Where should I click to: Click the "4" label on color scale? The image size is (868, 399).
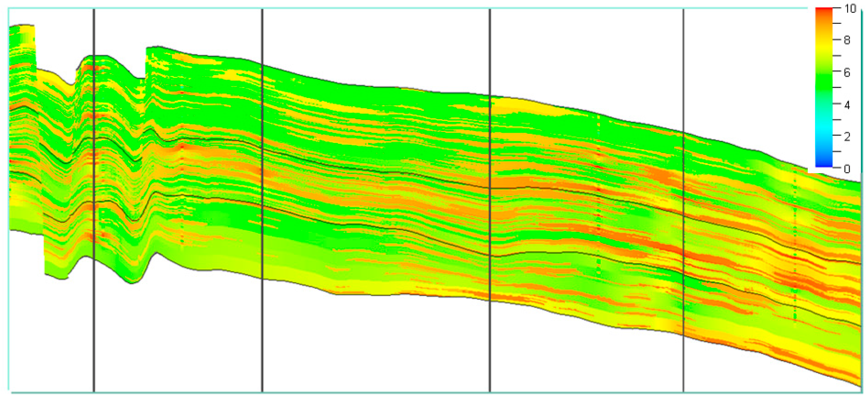click(x=847, y=105)
